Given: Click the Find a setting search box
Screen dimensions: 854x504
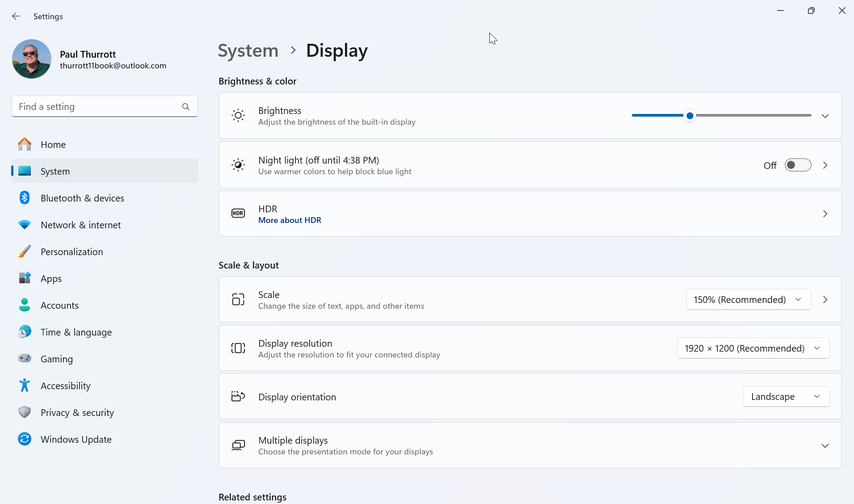Looking at the screenshot, I should tap(96, 107).
